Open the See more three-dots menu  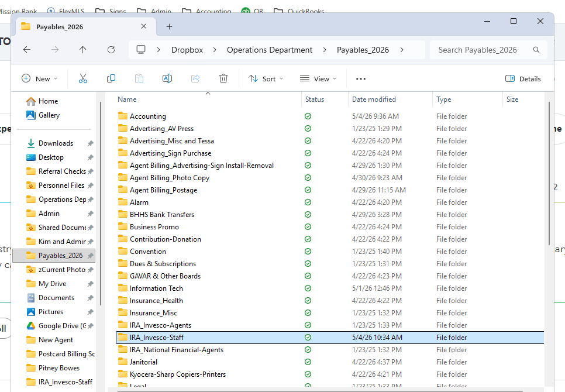(x=361, y=78)
